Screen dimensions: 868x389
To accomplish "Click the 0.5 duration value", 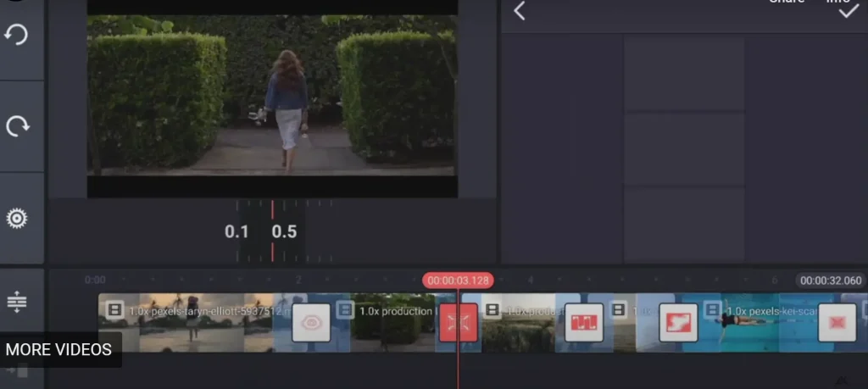I will click(x=284, y=231).
